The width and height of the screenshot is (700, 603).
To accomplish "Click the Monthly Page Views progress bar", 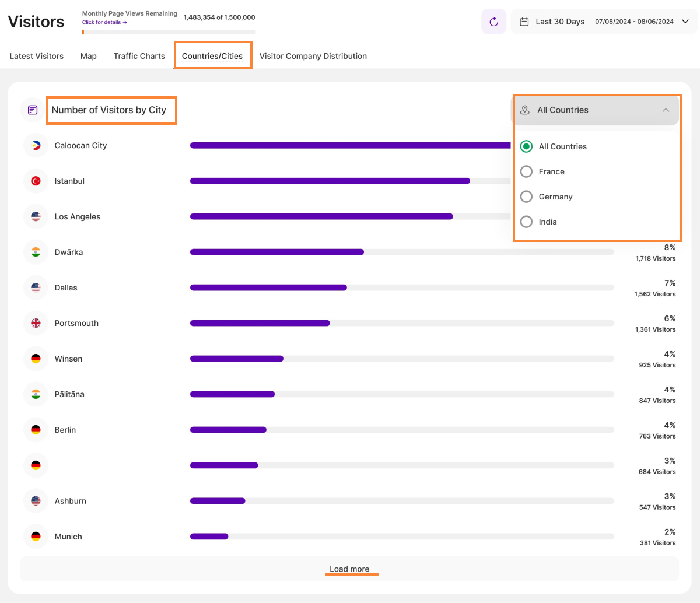I will coord(169,32).
